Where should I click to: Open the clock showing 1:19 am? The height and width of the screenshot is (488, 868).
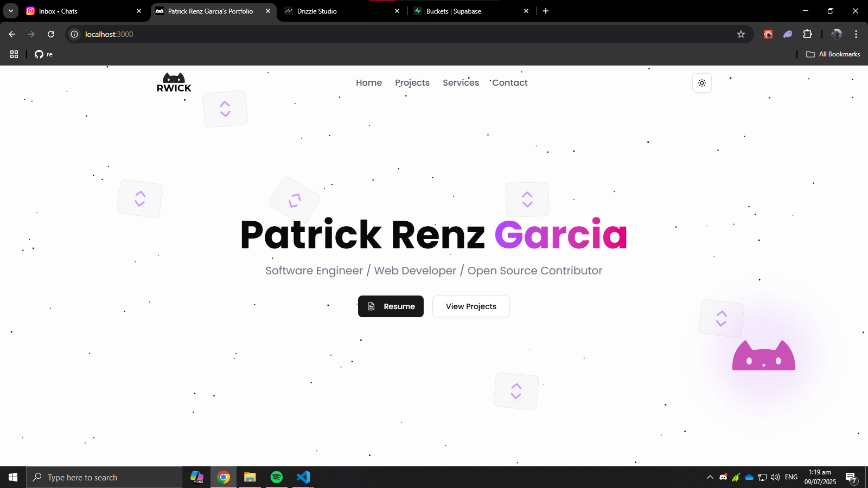tap(820, 477)
